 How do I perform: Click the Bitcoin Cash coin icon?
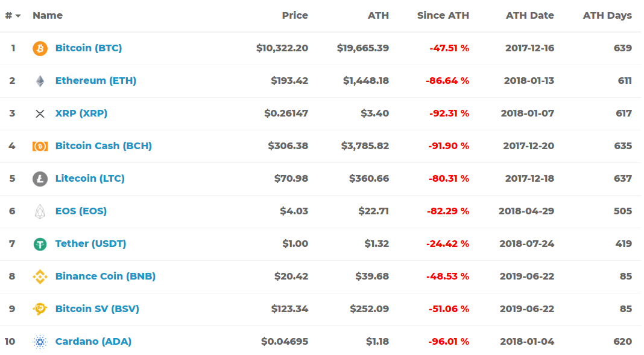[40, 146]
